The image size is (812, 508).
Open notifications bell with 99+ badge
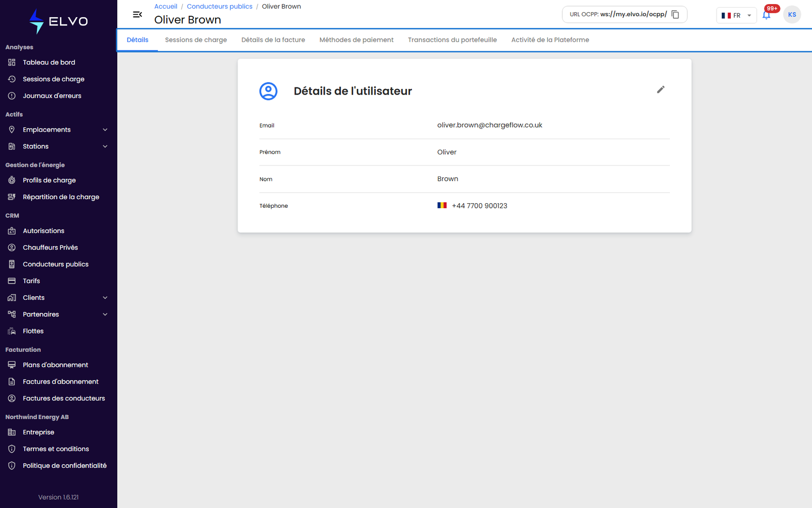766,15
